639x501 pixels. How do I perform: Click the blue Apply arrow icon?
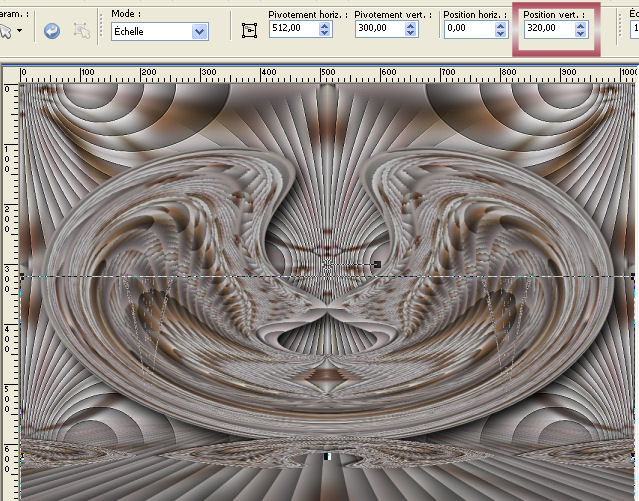51,31
